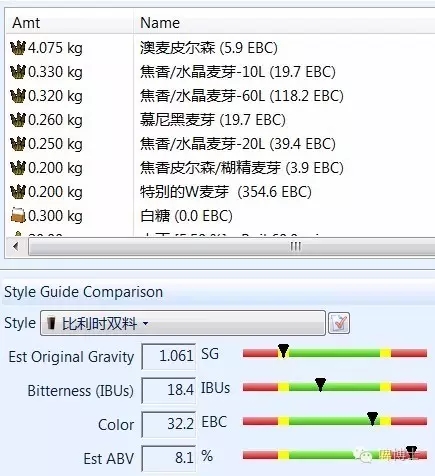The height and width of the screenshot is (476, 435).
Task: Select the 特别的W麦芽 ingredient row
Action: click(x=220, y=192)
